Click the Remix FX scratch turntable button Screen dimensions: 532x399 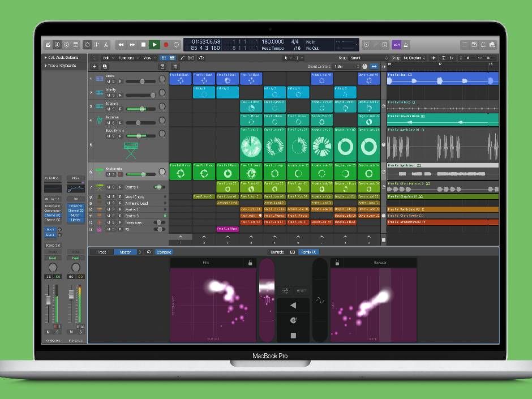293,320
